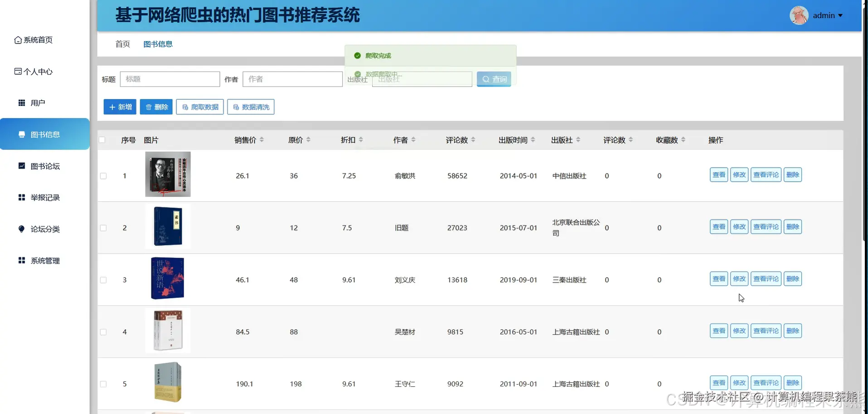This screenshot has height=414, width=868.
Task: Click the publication date 2016-05-01
Action: tap(519, 332)
